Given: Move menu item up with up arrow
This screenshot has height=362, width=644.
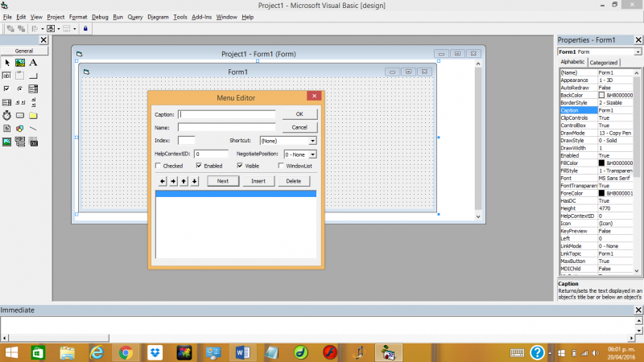Looking at the screenshot, I should point(184,181).
